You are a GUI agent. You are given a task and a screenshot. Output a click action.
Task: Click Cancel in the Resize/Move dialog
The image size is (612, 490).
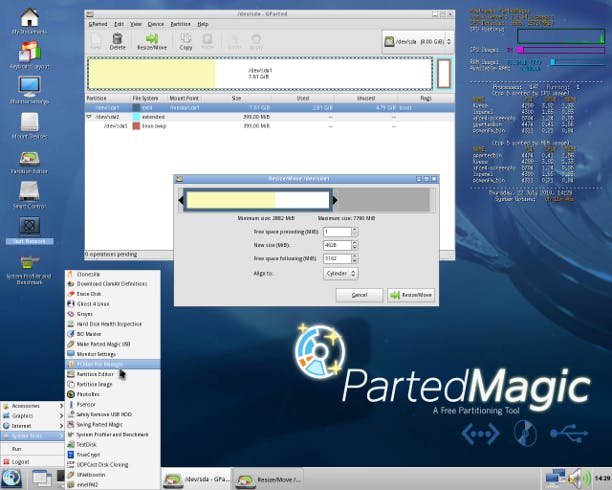coord(359,295)
